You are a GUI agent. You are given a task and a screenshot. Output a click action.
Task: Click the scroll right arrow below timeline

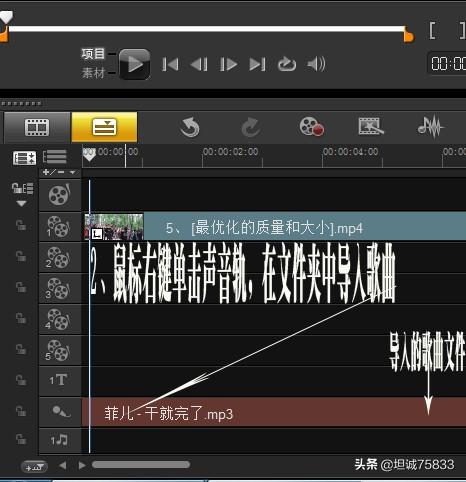coord(82,465)
